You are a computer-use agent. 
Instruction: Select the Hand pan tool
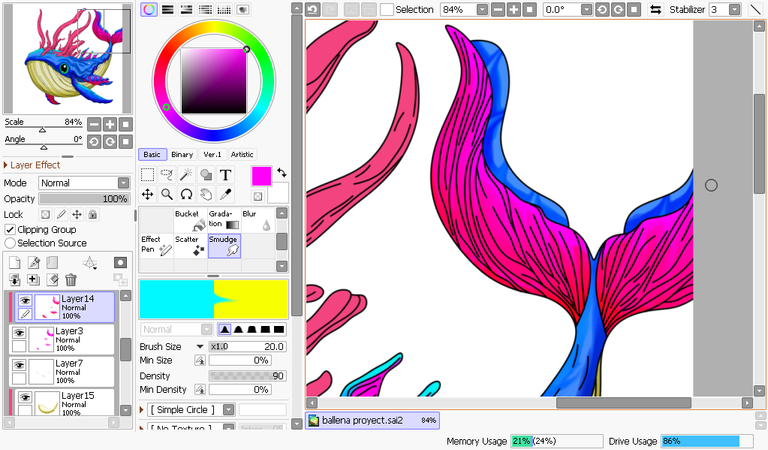pos(206,194)
